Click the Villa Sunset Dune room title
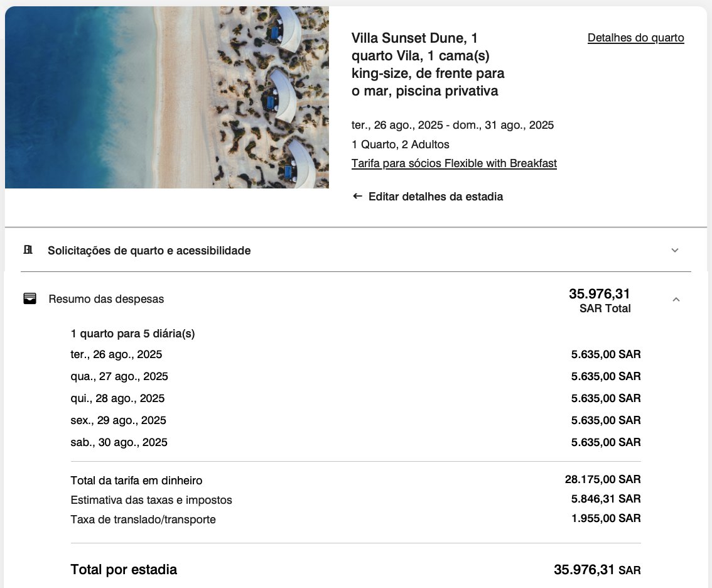The image size is (712, 588). tap(428, 64)
